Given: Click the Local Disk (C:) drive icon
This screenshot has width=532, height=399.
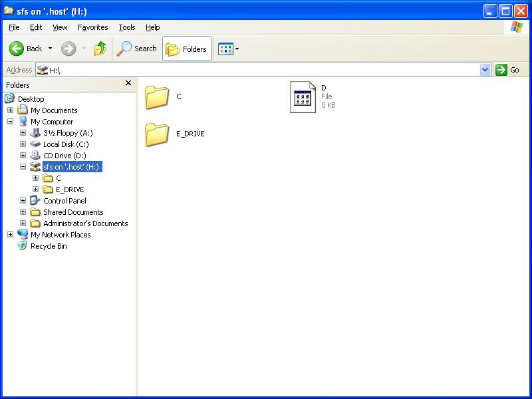Looking at the screenshot, I should [35, 144].
